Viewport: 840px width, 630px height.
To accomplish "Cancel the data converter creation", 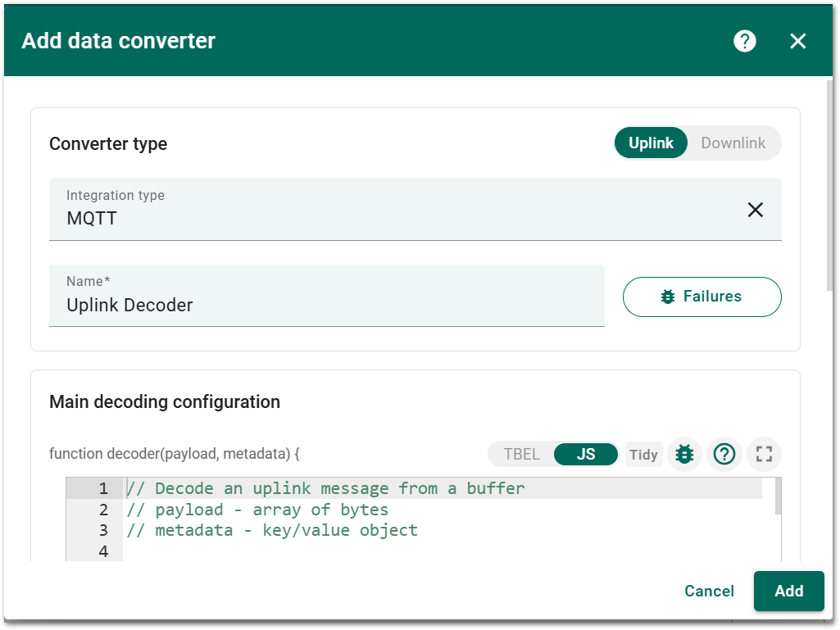I will [708, 591].
